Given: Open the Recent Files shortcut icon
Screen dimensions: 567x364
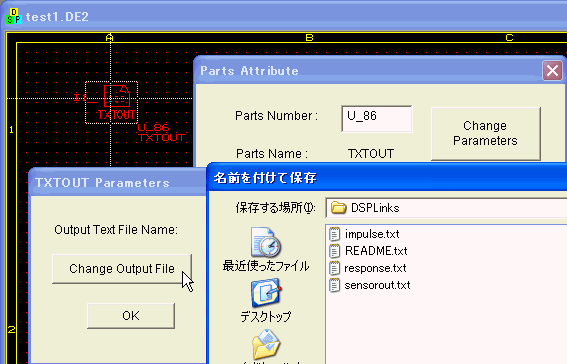Looking at the screenshot, I should pos(266,242).
